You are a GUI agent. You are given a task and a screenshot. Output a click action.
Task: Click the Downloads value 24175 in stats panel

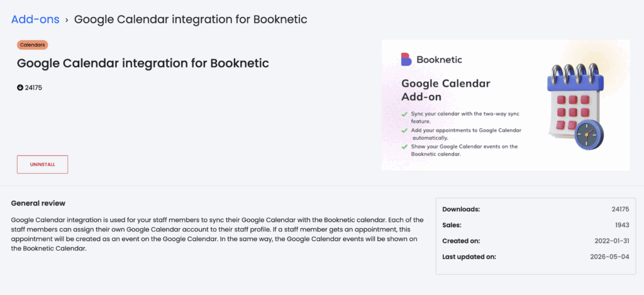pos(620,209)
